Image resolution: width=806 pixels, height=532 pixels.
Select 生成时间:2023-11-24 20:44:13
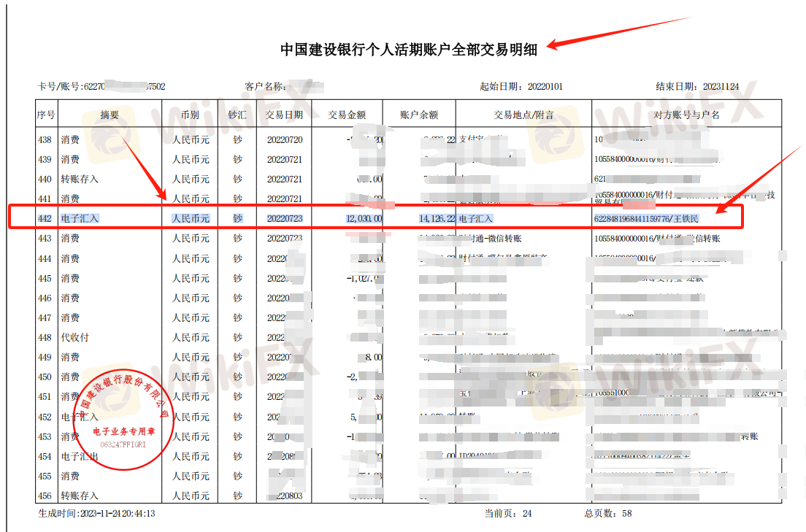tap(96, 513)
